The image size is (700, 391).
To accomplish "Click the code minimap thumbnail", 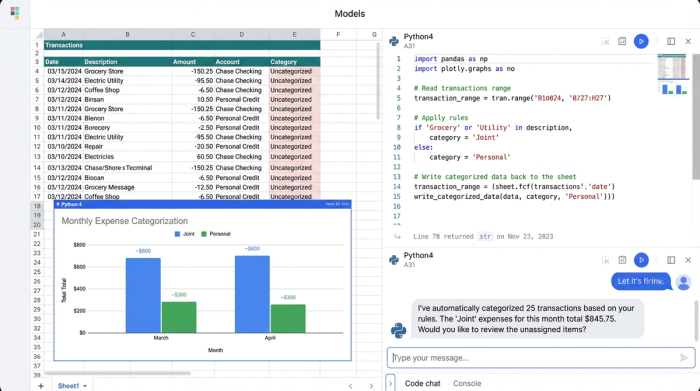I will point(674,75).
